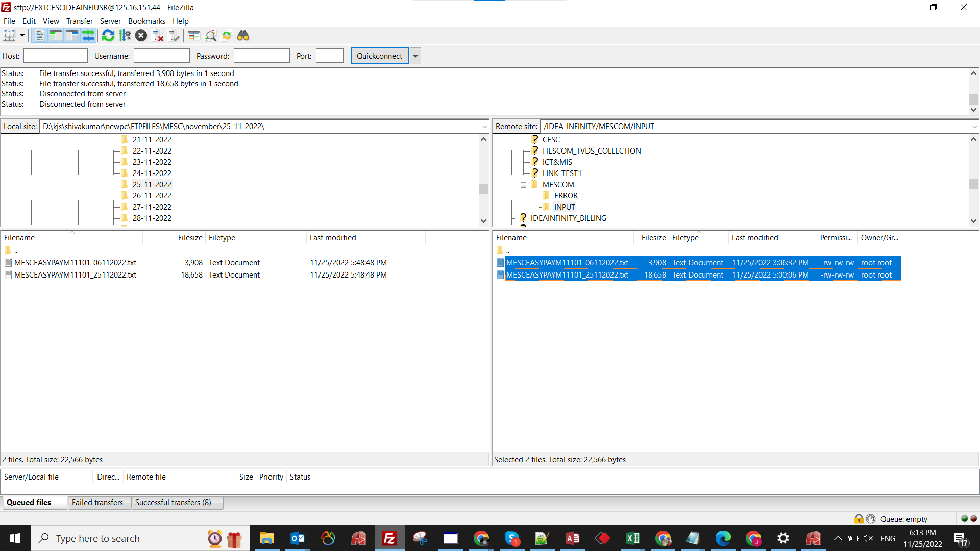
Task: Reconnect to last server icon
Action: tap(174, 36)
